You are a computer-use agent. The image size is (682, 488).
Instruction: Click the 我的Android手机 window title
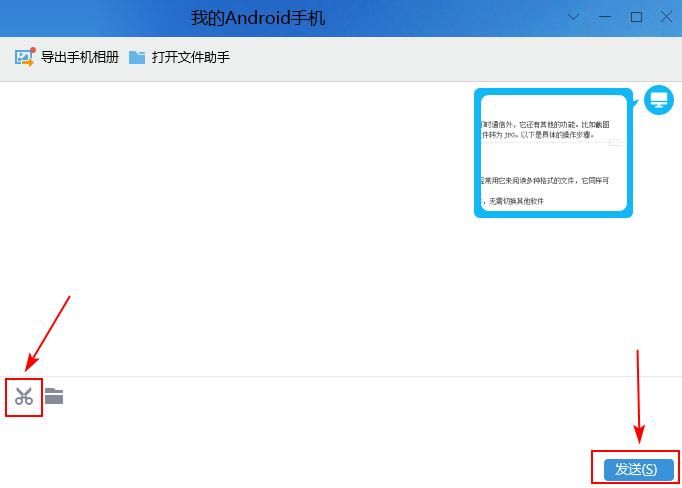point(257,18)
